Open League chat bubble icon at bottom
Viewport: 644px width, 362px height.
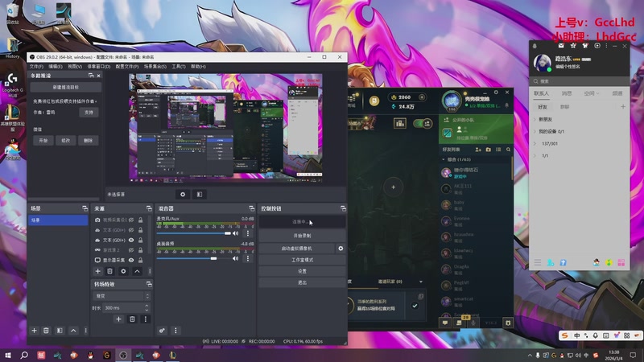[445, 323]
